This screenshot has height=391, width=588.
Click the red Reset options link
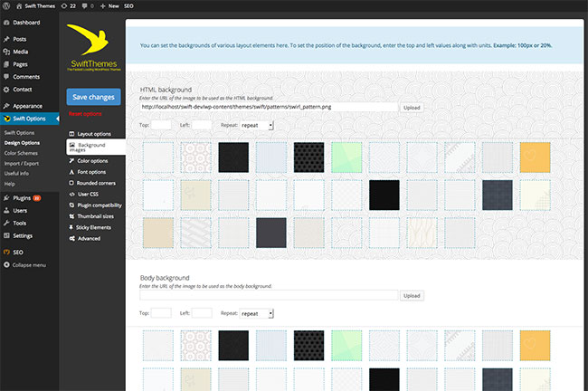(85, 114)
